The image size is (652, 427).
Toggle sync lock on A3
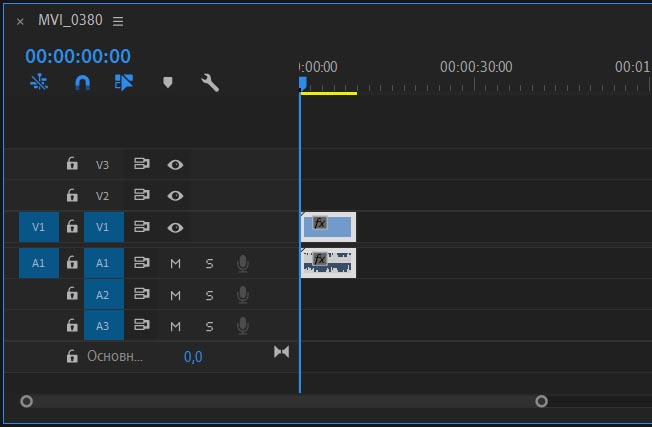point(142,325)
